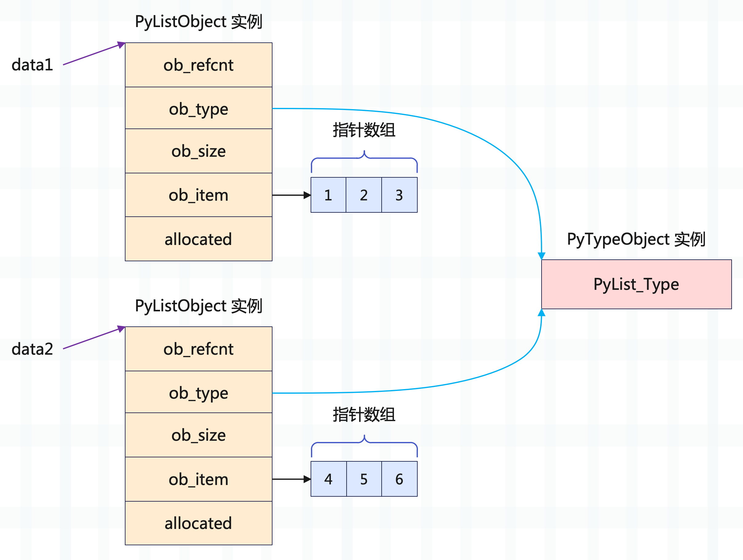
Task: Click the ob_item field in the top structure
Action: [198, 195]
